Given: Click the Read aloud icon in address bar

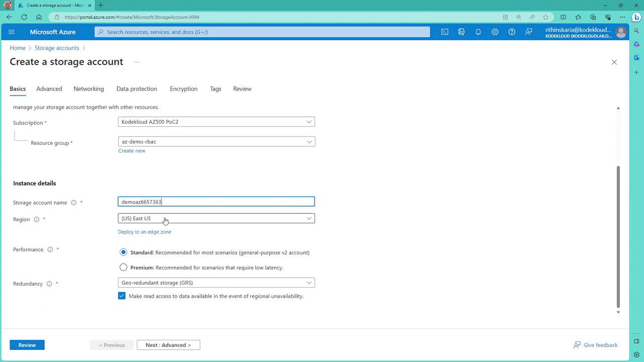Looking at the screenshot, I should [x=532, y=17].
